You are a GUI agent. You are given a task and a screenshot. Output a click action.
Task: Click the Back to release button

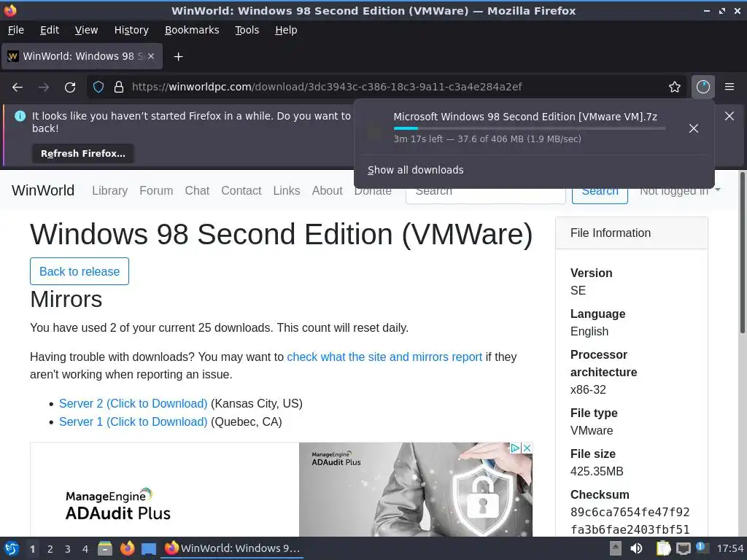click(80, 271)
